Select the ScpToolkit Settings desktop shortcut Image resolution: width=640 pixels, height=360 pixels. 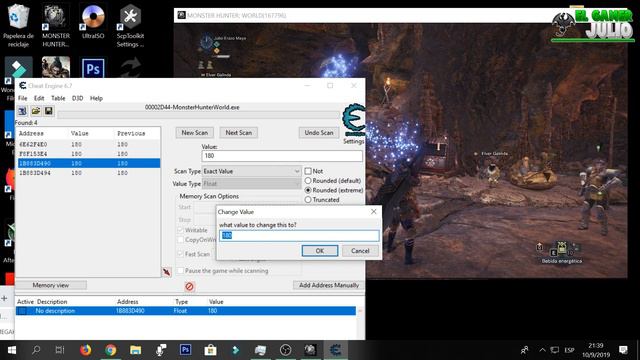point(130,27)
